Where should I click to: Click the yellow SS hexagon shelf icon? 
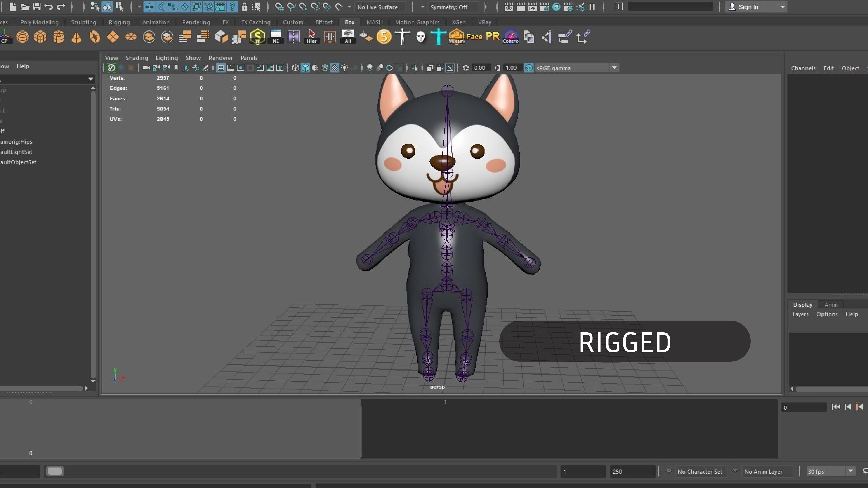tap(257, 37)
